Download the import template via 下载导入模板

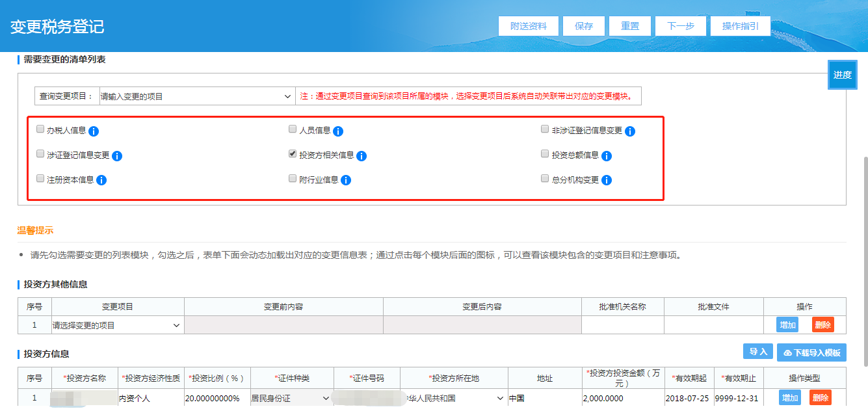pyautogui.click(x=811, y=352)
